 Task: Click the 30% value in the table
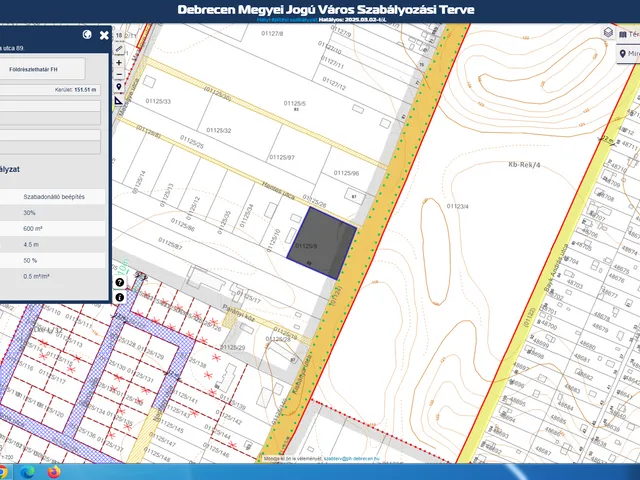point(29,213)
